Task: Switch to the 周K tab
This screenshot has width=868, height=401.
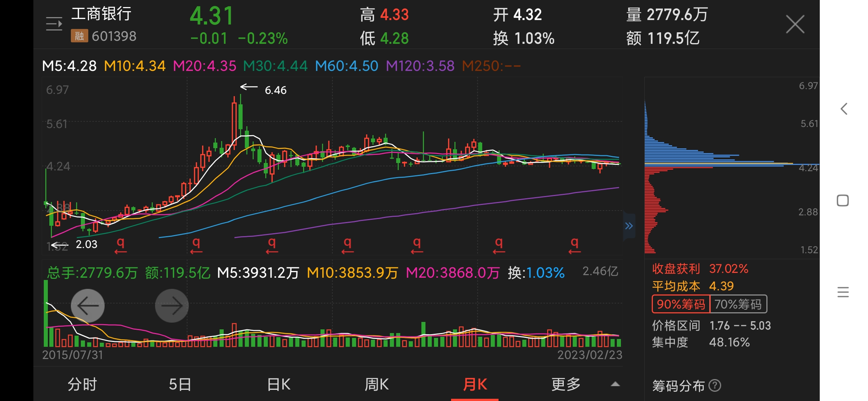Action: pyautogui.click(x=377, y=384)
